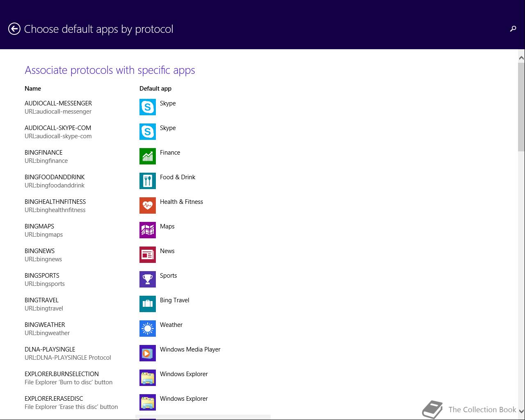This screenshot has height=420, width=525.
Task: Click the URL:bingmaps description text
Action: click(x=44, y=235)
